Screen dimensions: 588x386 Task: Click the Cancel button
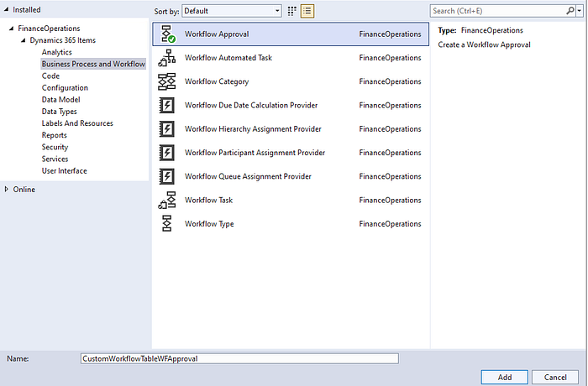pos(555,377)
